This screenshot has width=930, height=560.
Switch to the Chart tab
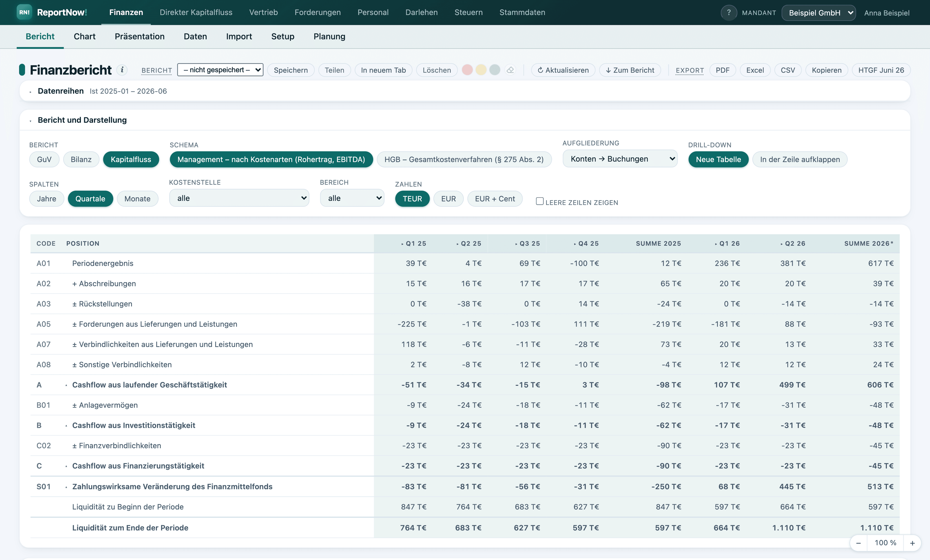[85, 37]
